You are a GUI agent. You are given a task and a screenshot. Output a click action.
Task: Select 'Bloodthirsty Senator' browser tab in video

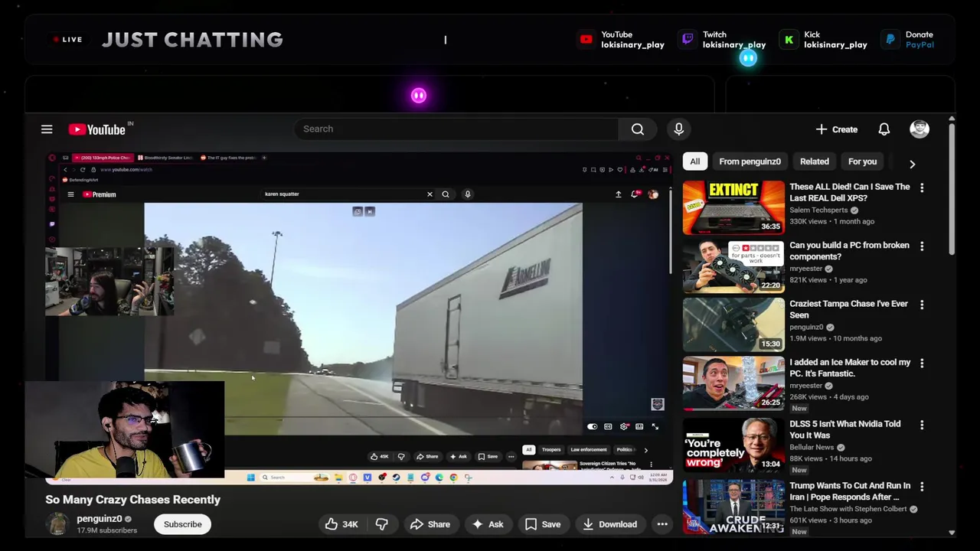point(165,158)
